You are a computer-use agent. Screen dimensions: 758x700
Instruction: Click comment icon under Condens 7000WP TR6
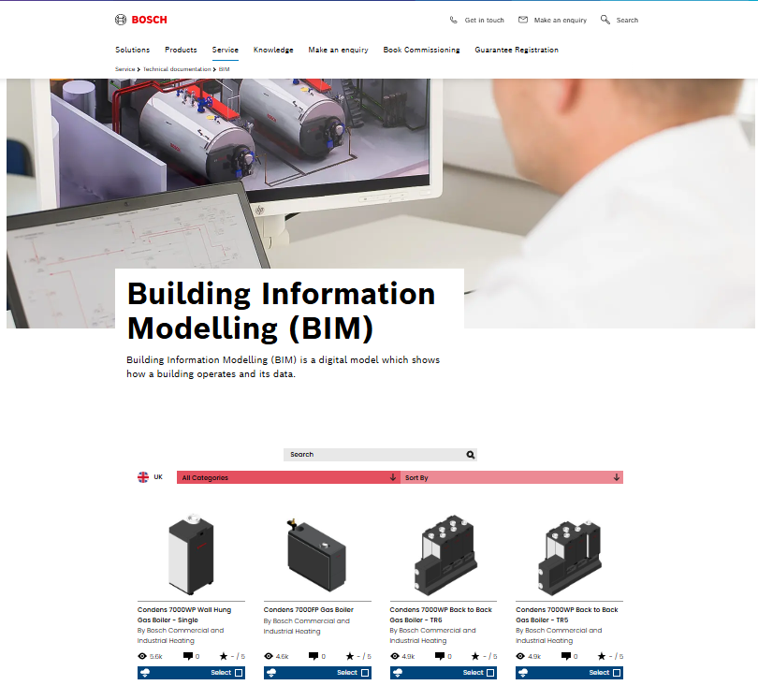(440, 656)
